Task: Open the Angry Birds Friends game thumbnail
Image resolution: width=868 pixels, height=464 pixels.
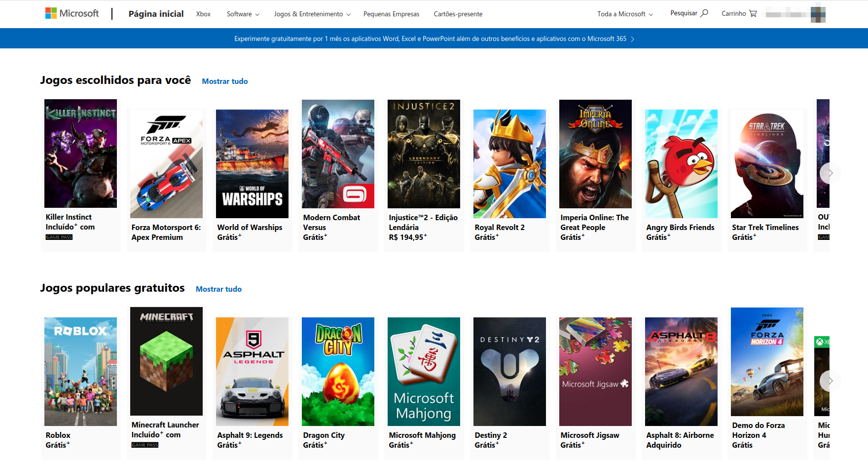Action: 681,164
